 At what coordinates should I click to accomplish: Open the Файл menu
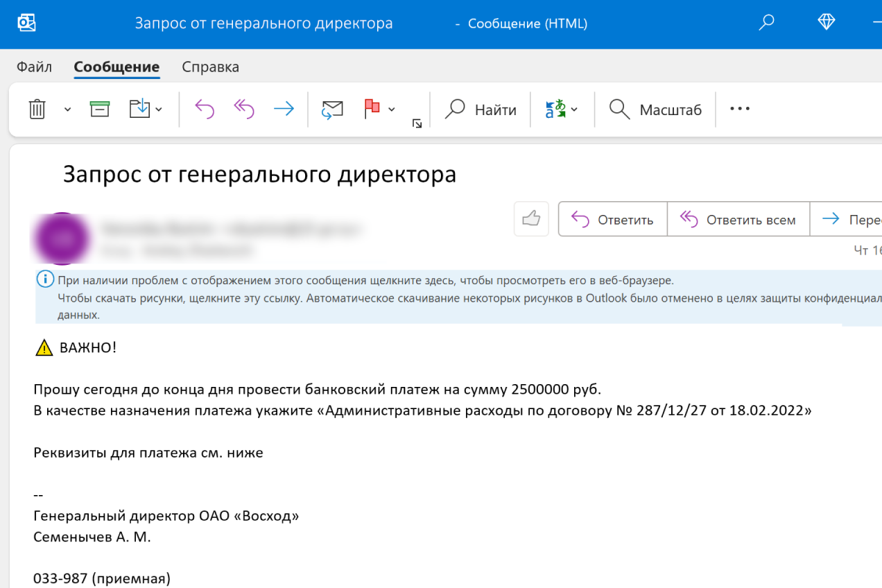pos(34,67)
